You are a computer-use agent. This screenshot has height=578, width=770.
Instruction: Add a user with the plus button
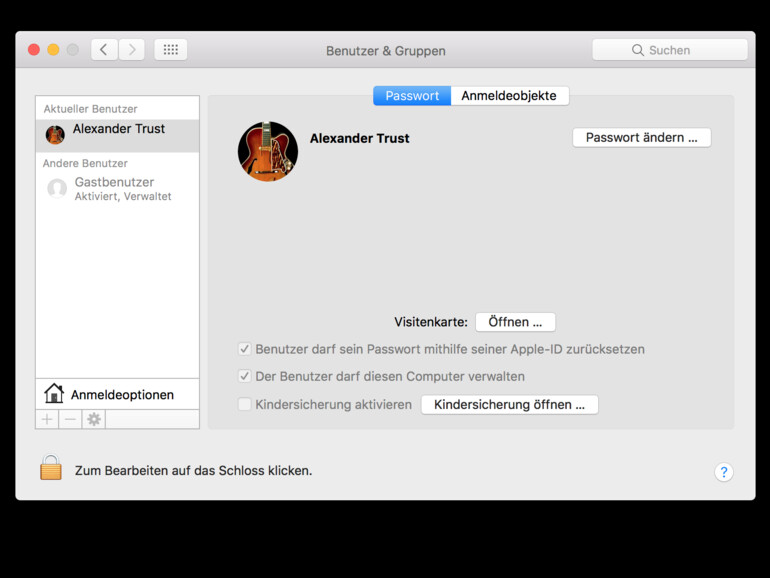click(x=47, y=419)
